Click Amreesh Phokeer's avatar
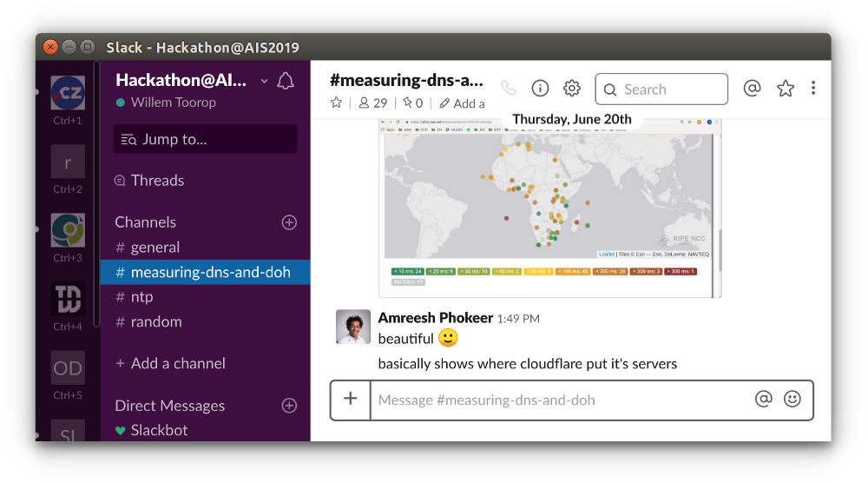The height and width of the screenshot is (483, 868). pyautogui.click(x=353, y=327)
